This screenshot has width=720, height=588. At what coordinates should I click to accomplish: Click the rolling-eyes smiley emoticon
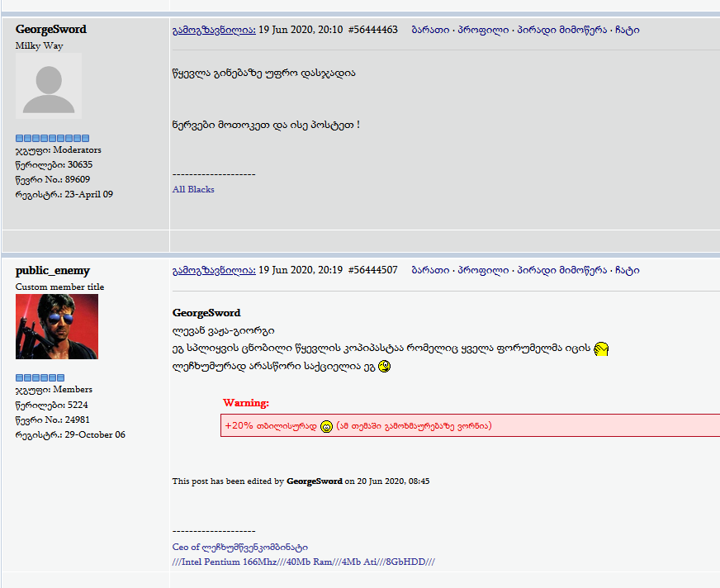click(384, 366)
